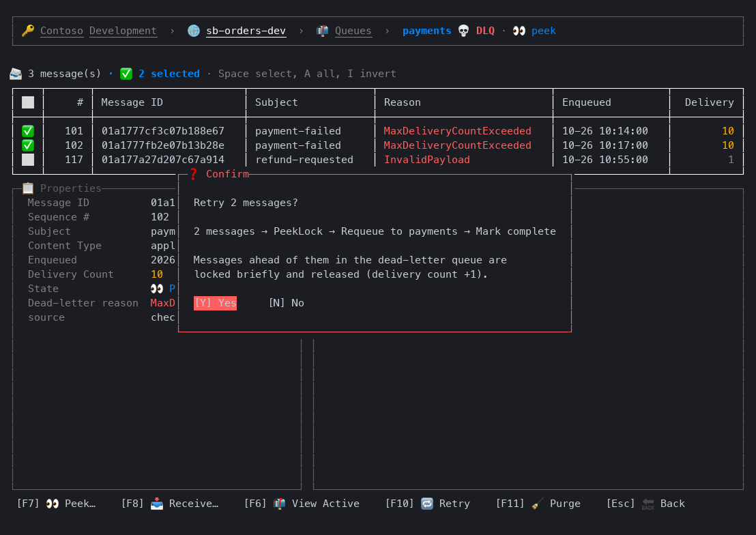Uncheck message 101 selection checkbox
The height and width of the screenshot is (535, 756).
(x=28, y=131)
